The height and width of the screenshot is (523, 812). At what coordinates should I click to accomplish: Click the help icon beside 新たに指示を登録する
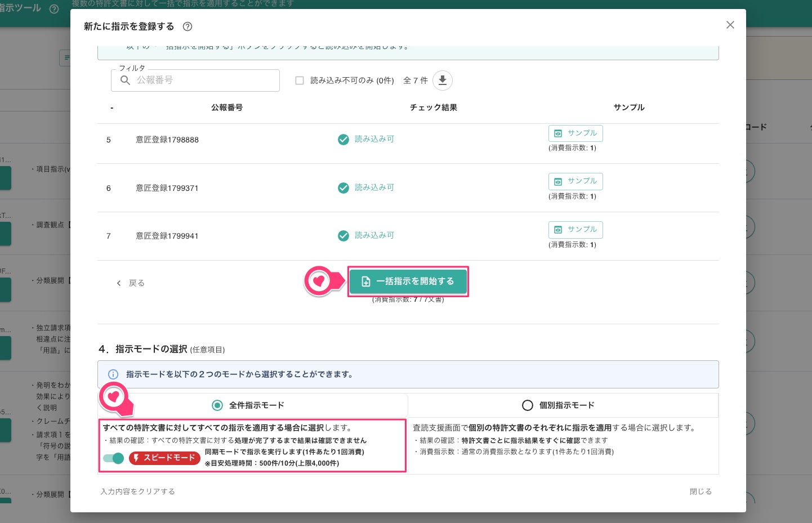[x=188, y=26]
